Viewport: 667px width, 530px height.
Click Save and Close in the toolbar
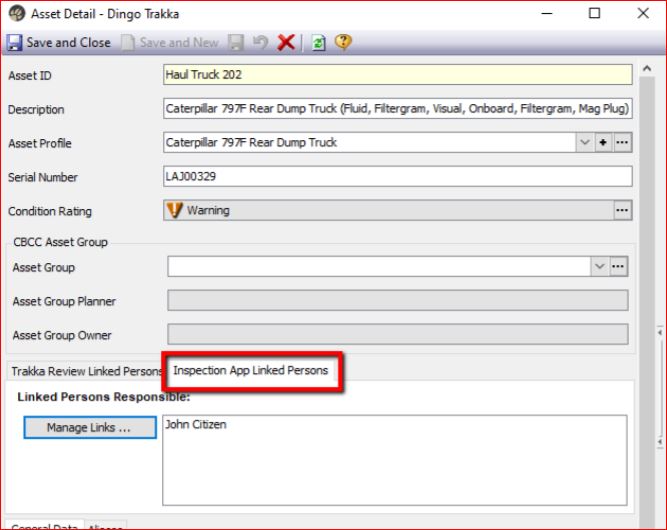pyautogui.click(x=59, y=43)
